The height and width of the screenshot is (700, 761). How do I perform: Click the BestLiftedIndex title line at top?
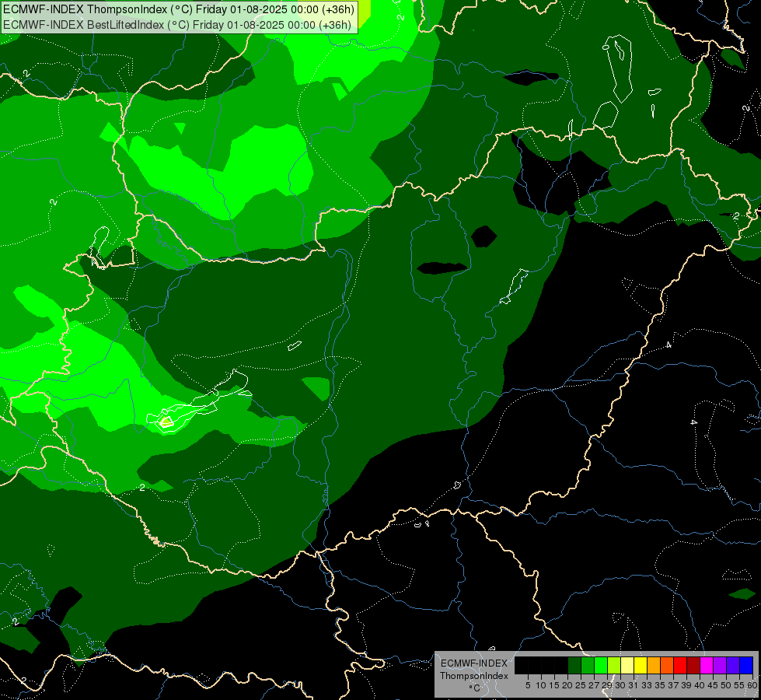[177, 24]
